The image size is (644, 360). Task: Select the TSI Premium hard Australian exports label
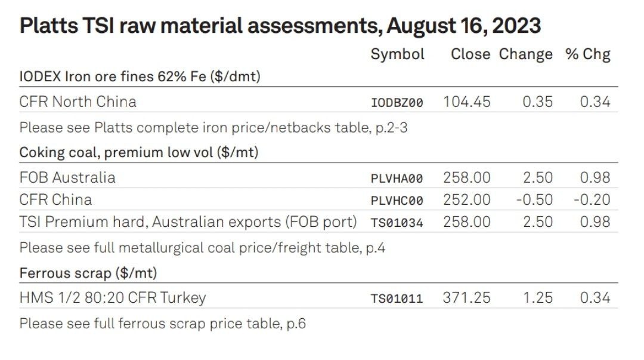pyautogui.click(x=188, y=222)
